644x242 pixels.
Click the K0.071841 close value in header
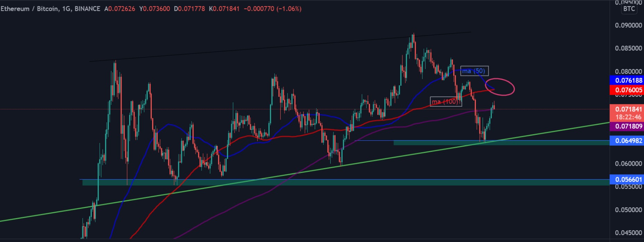coord(224,9)
